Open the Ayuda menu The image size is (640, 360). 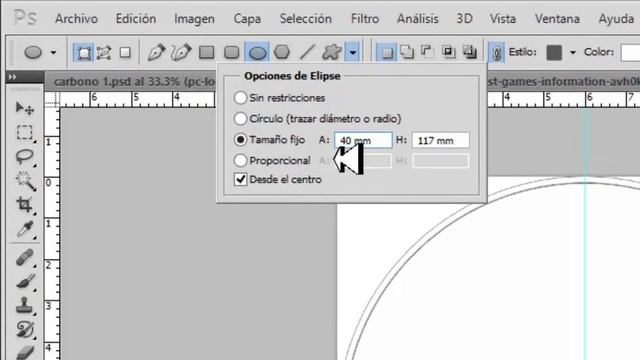pos(616,19)
